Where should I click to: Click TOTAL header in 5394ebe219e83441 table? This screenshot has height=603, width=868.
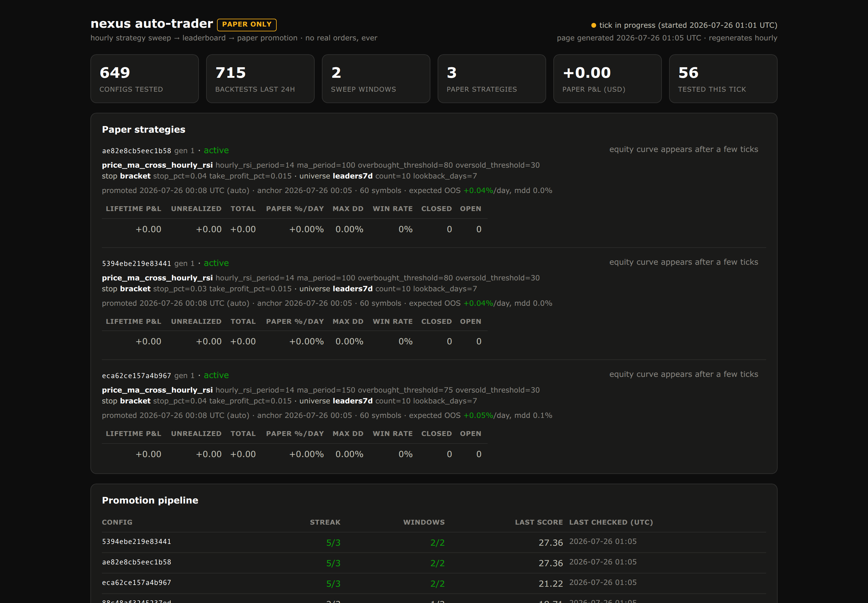pyautogui.click(x=243, y=321)
